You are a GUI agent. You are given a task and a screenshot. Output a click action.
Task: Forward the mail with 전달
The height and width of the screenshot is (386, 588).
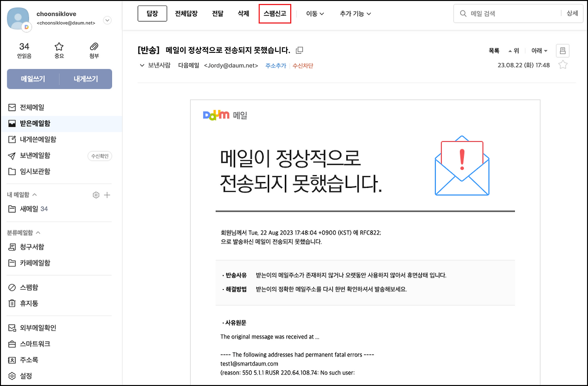click(218, 14)
